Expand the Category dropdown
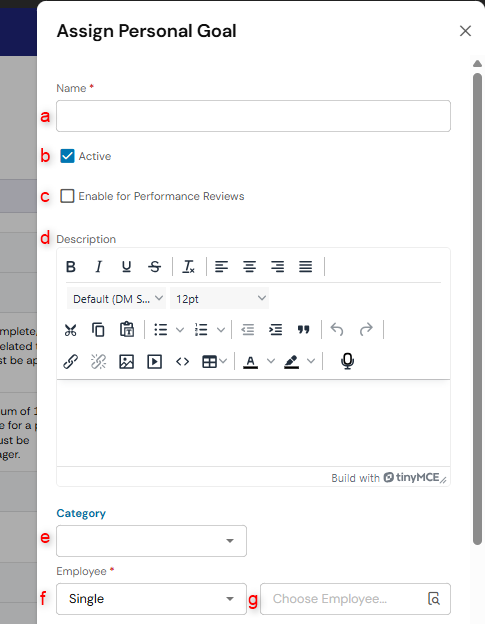 pos(152,541)
